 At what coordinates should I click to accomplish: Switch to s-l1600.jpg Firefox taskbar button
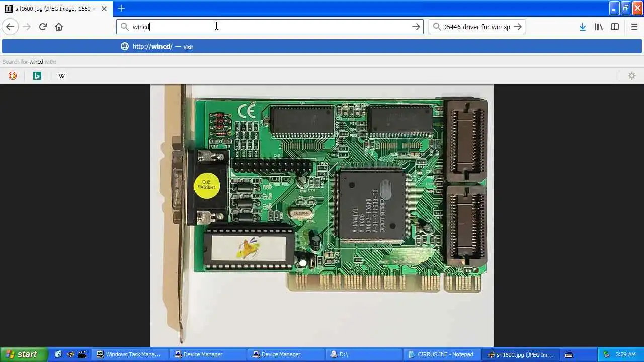coord(520,354)
